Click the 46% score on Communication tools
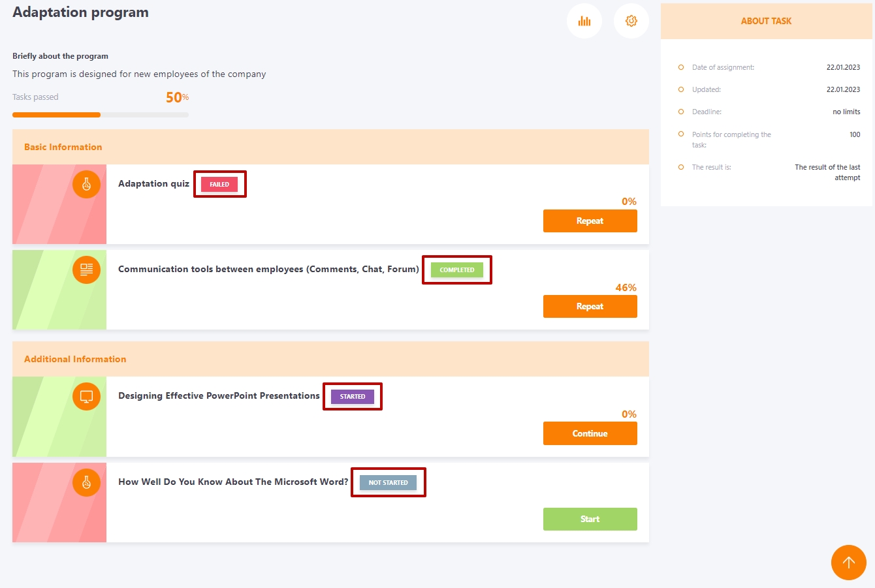The width and height of the screenshot is (875, 588). [x=626, y=288]
